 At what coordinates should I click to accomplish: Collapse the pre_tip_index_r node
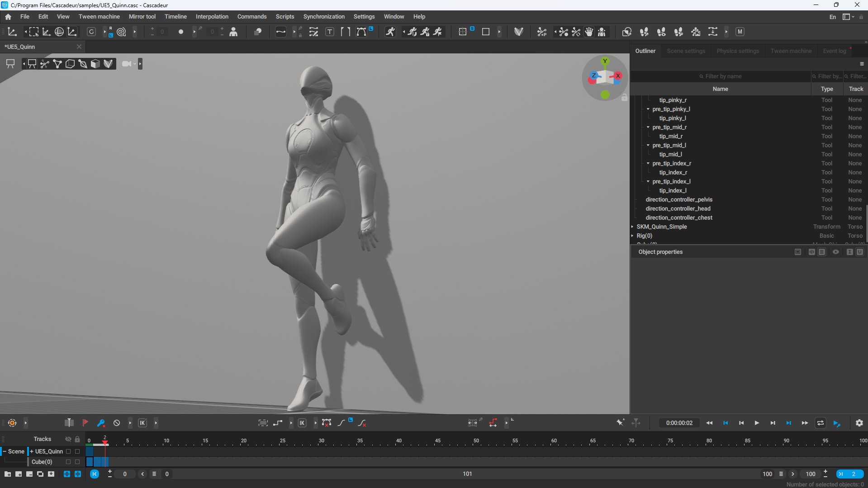648,163
